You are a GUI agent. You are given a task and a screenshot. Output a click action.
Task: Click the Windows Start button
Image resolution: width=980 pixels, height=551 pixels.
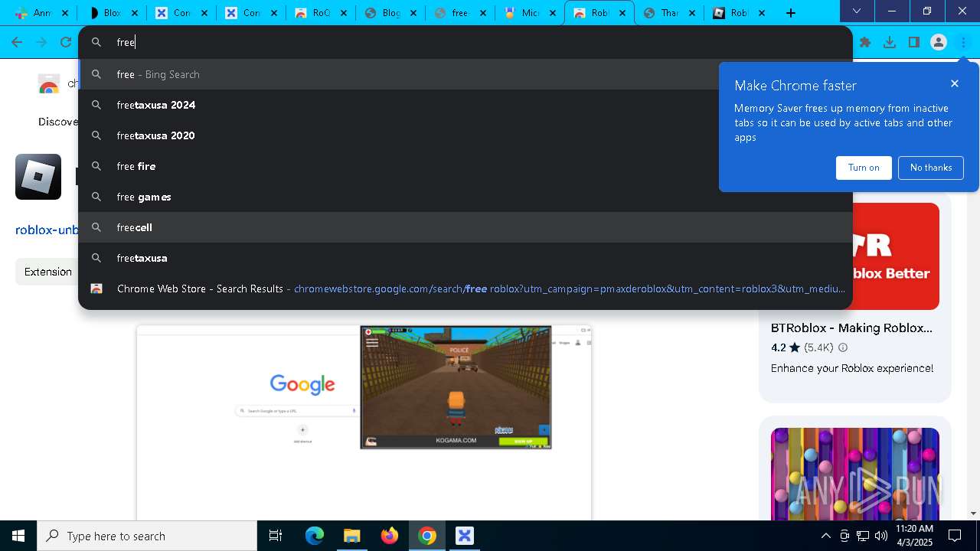pos(18,536)
